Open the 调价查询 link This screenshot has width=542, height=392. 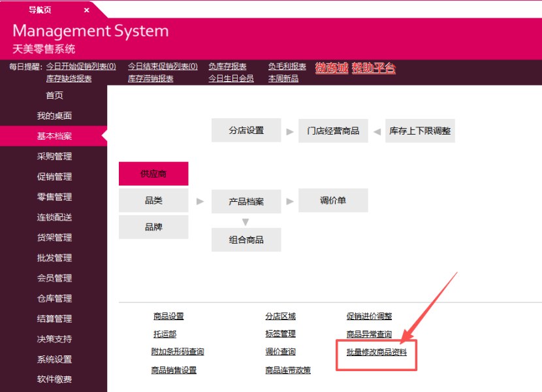281,352
